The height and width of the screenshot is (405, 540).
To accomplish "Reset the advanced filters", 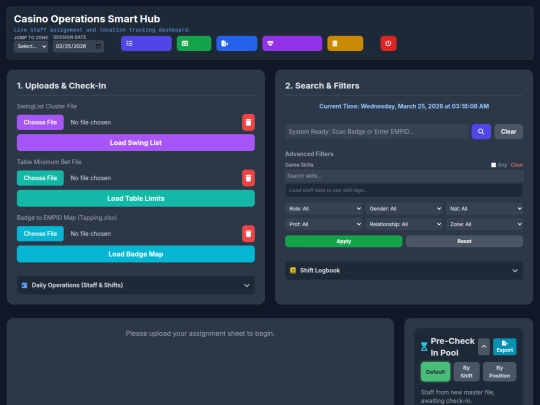I will click(x=464, y=241).
